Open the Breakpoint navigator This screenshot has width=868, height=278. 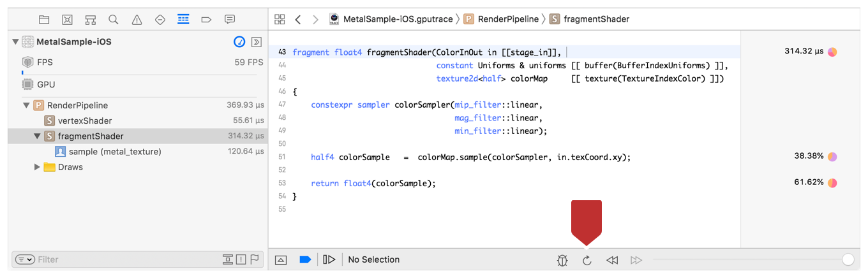(206, 20)
